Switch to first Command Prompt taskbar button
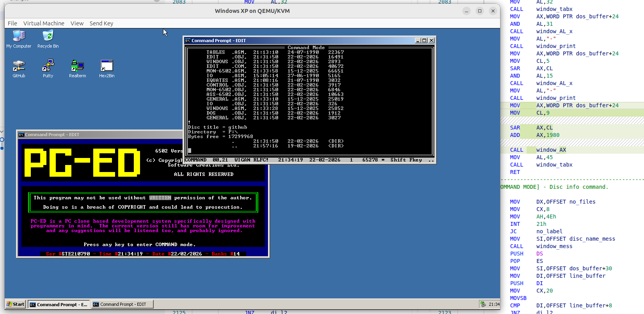The image size is (644, 314). (x=59, y=305)
